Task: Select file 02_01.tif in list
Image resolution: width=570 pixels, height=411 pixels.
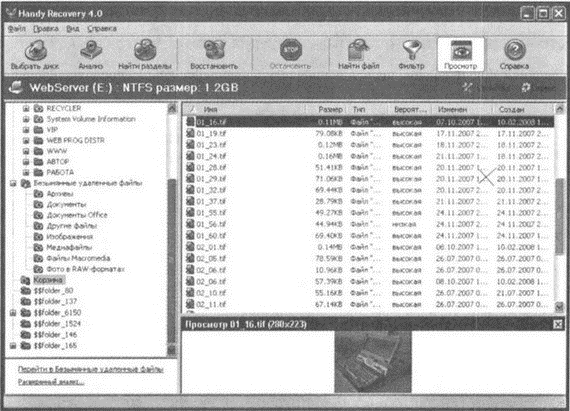Action: pyautogui.click(x=369, y=247)
